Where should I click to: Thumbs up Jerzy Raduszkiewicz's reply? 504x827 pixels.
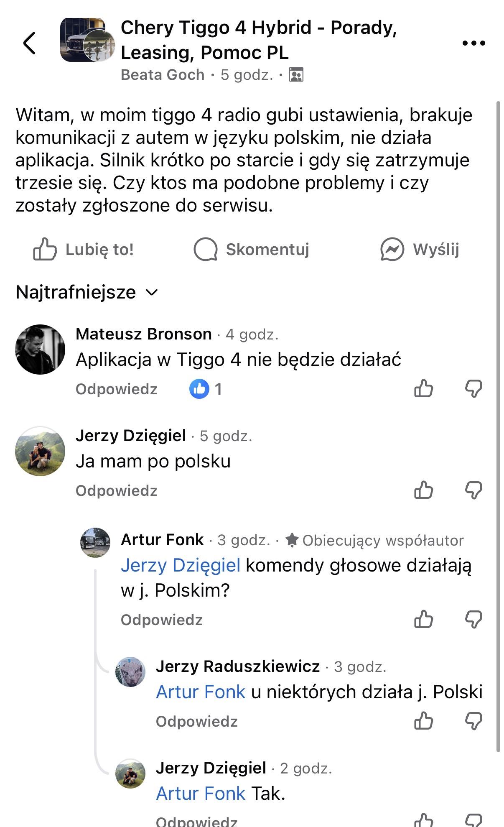[423, 721]
